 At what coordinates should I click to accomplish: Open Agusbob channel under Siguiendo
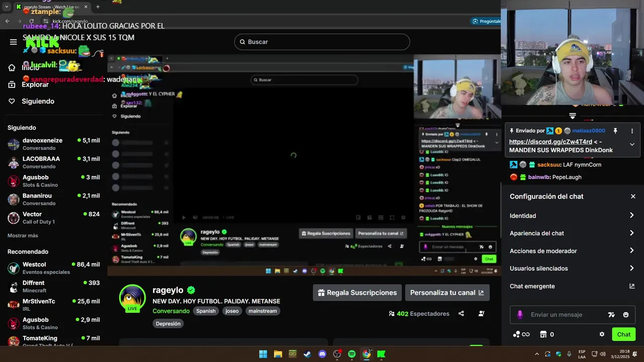click(53, 181)
